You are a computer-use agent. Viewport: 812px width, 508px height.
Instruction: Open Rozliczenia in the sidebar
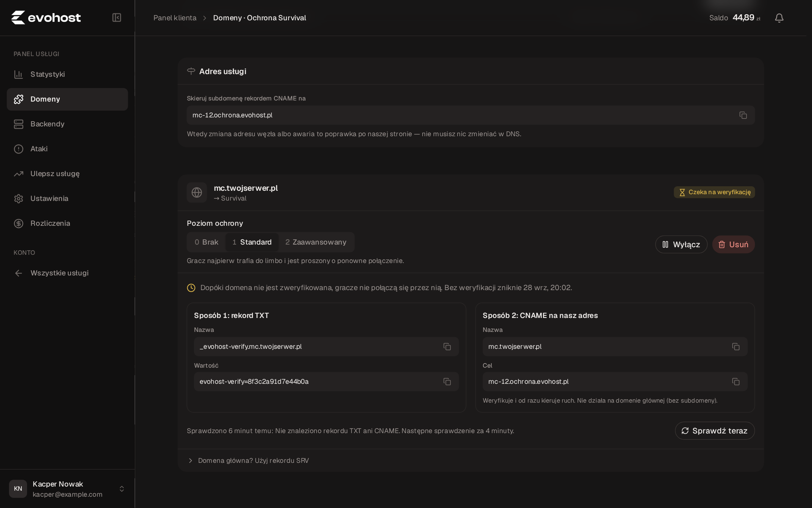click(67, 223)
